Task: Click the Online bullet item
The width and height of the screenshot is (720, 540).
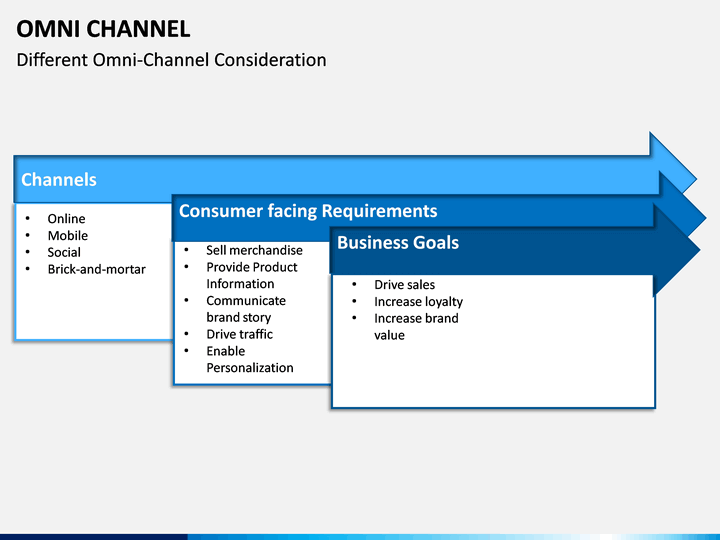Action: [66, 219]
